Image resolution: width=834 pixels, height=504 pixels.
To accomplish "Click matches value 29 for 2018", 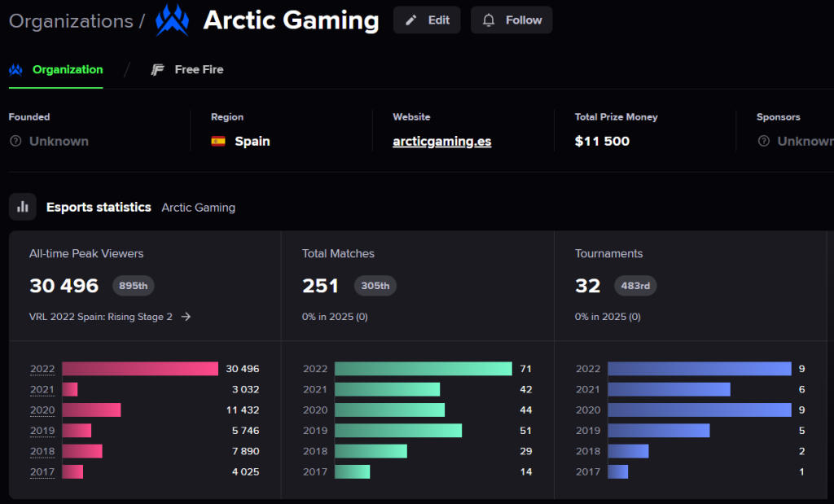I will (525, 451).
